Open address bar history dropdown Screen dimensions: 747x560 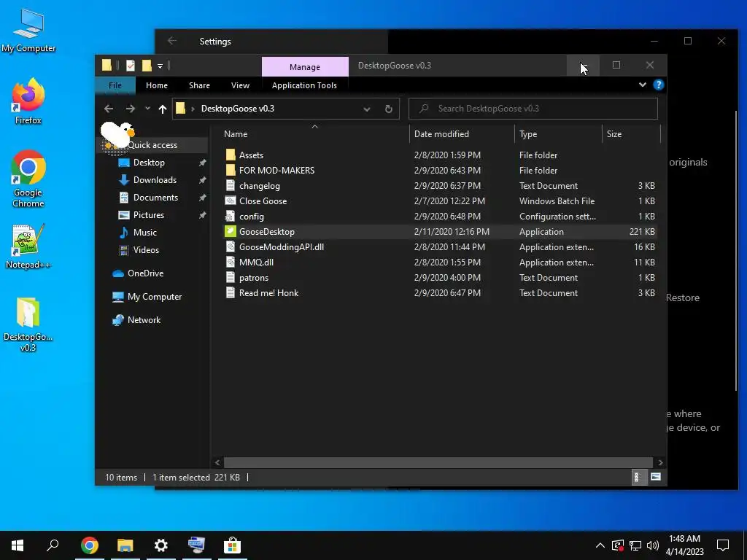[367, 109]
